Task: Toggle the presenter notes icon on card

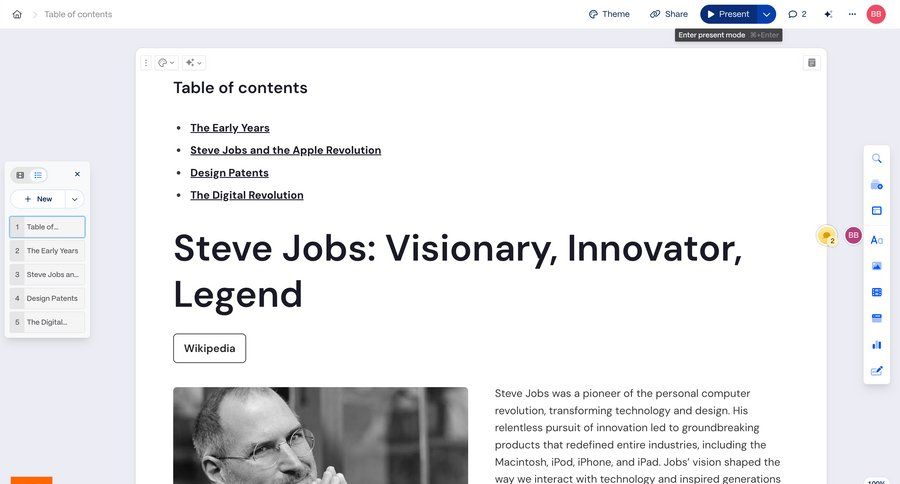Action: [811, 62]
